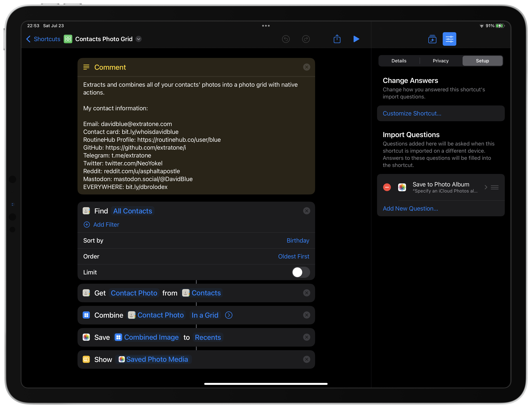
Task: Enable the Limit toggle
Action: 301,272
